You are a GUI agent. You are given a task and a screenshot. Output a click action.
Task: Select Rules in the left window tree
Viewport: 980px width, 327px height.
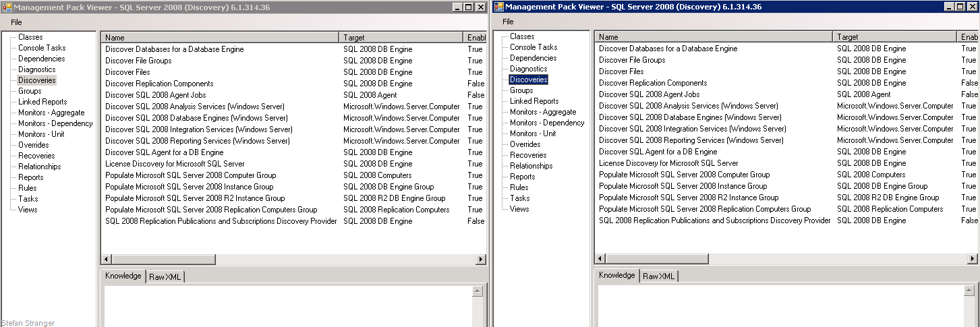tap(28, 188)
